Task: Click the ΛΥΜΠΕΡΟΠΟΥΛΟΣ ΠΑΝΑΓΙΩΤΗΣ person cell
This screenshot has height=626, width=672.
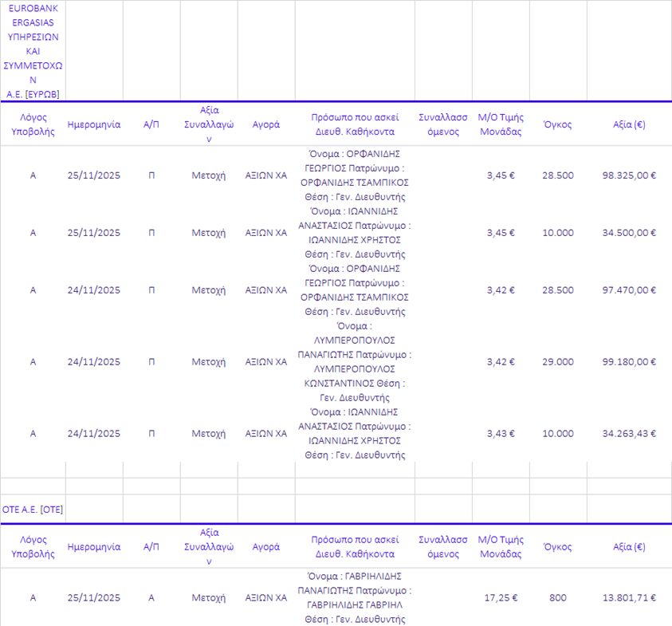Action: point(355,362)
